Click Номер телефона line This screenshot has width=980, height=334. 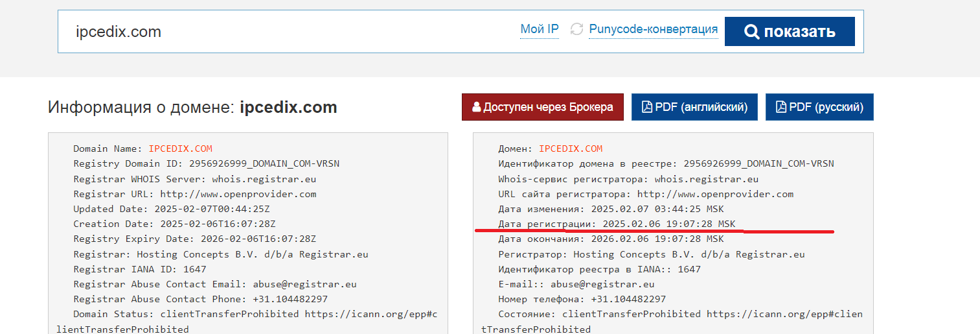tap(582, 299)
